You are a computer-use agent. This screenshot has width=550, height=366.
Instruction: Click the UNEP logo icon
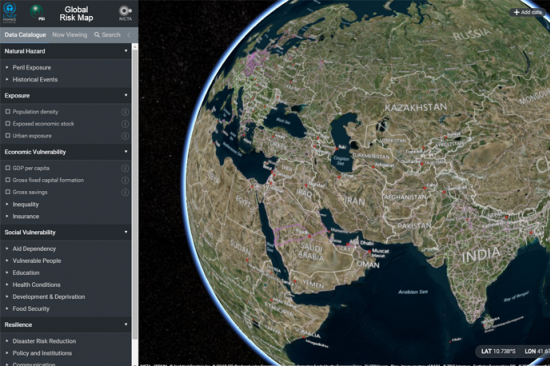coord(9,12)
